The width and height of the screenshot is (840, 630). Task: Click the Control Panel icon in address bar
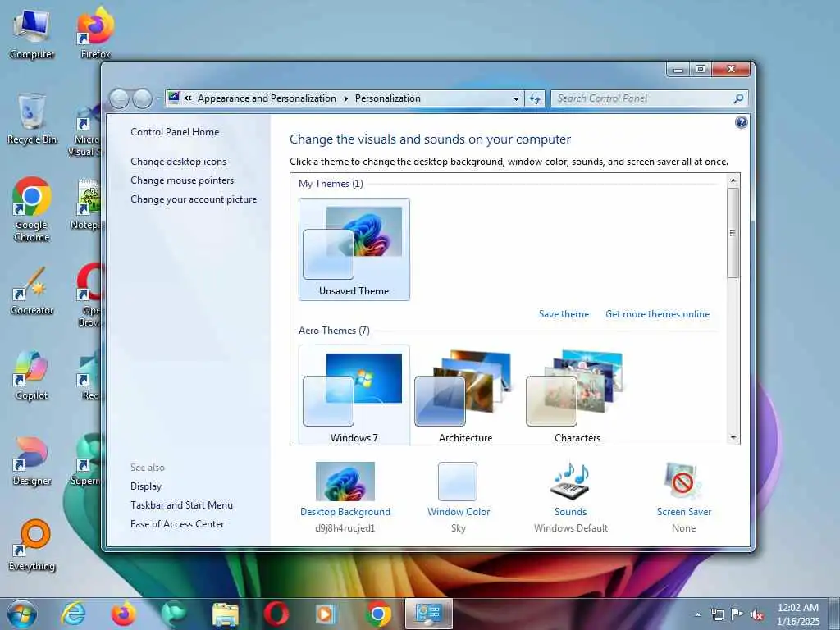[x=174, y=98]
